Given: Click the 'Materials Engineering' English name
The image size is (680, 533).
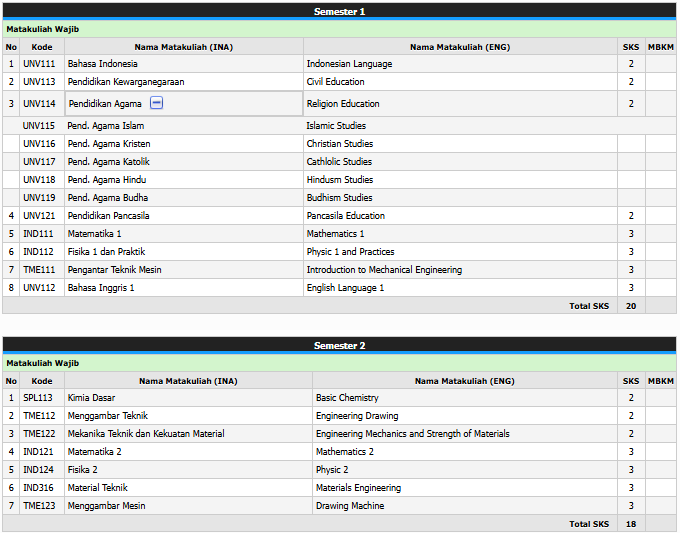Looking at the screenshot, I should pos(358,488).
